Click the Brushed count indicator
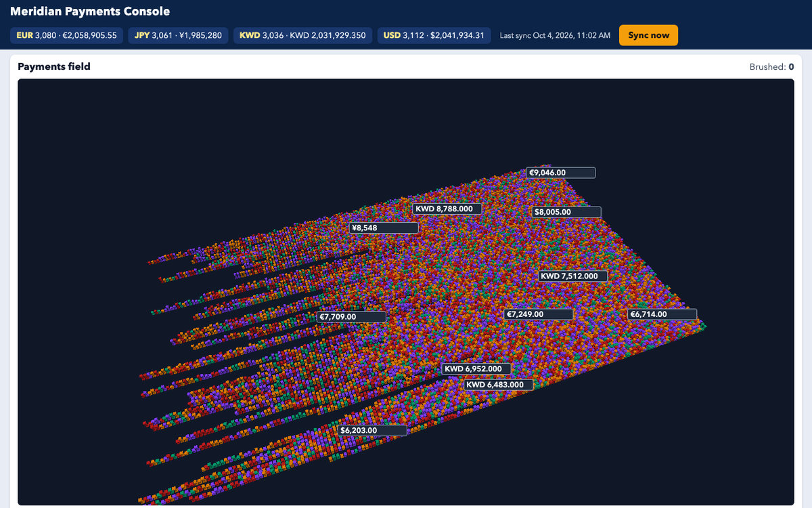The image size is (812, 508). click(x=771, y=67)
